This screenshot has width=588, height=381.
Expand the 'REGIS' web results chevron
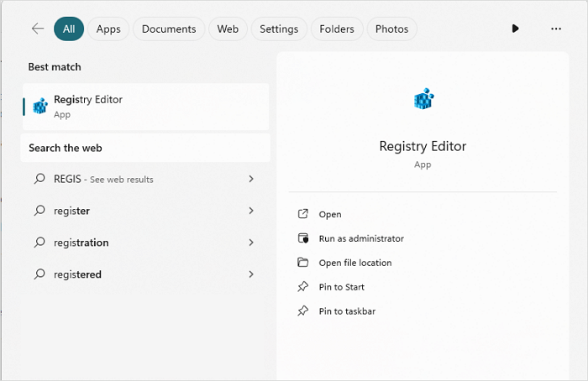pos(251,179)
